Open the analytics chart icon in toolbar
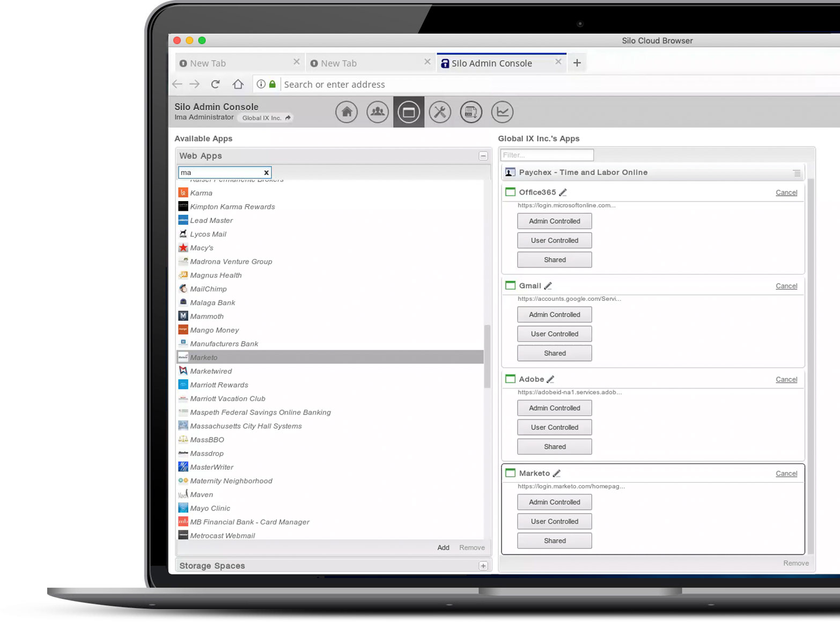 (x=502, y=112)
